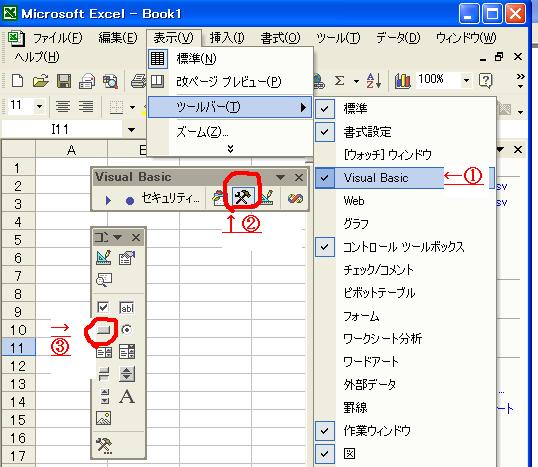This screenshot has width=538, height=467.
Task: Select the Toggle Button control tool
Action: click(x=104, y=374)
